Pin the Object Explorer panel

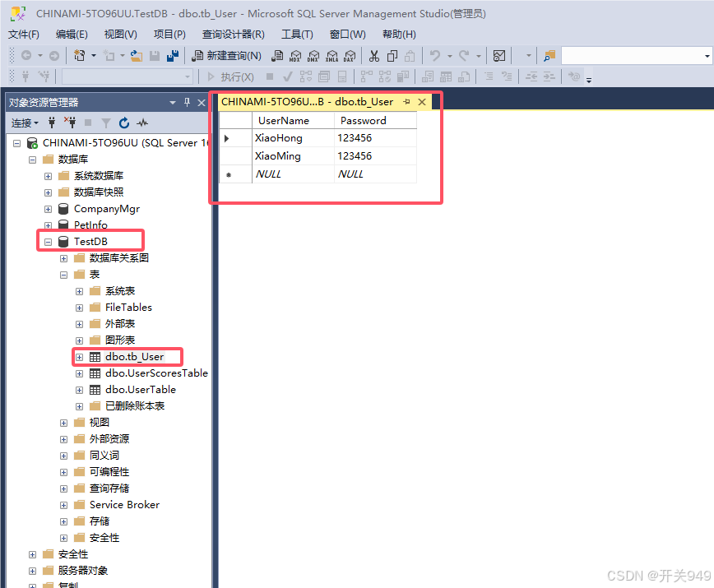(x=188, y=103)
